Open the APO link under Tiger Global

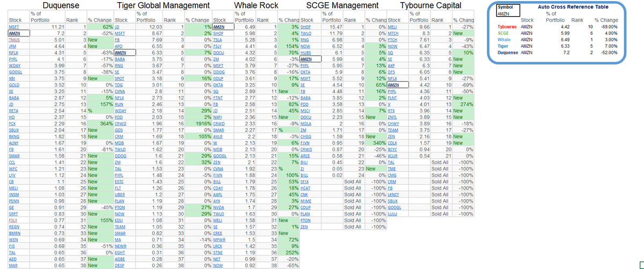(118, 46)
